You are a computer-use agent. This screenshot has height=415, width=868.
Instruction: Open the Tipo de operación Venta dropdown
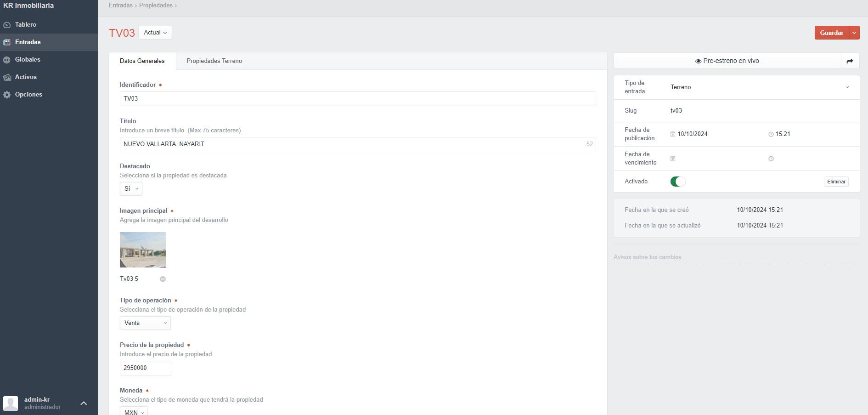pyautogui.click(x=145, y=323)
